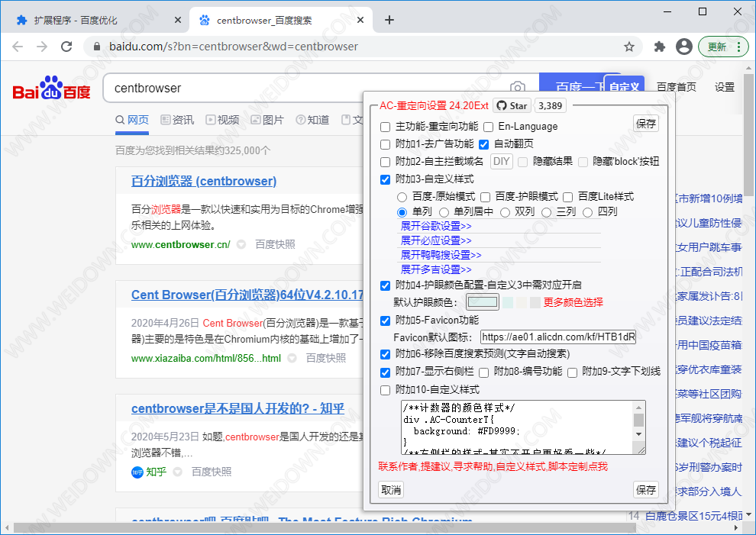Toggle 主功能-重定向功能 checkbox
This screenshot has width=756, height=535.
385,127
